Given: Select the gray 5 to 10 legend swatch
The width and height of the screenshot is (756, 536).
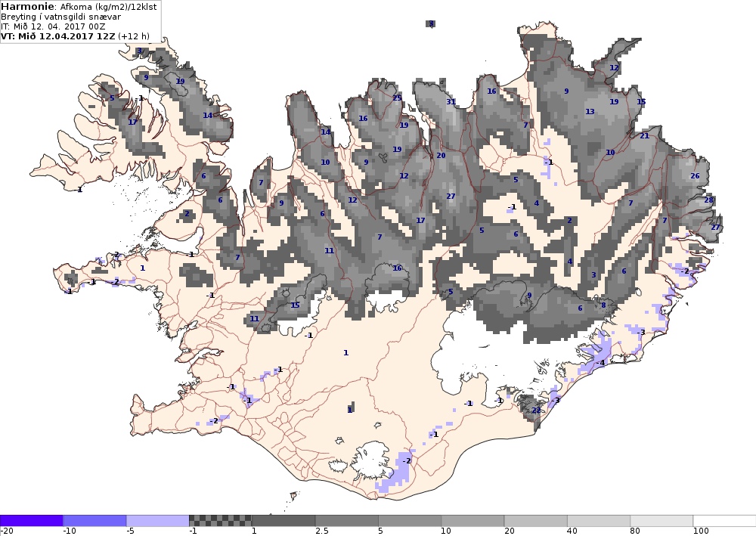Looking at the screenshot, I should [410, 521].
